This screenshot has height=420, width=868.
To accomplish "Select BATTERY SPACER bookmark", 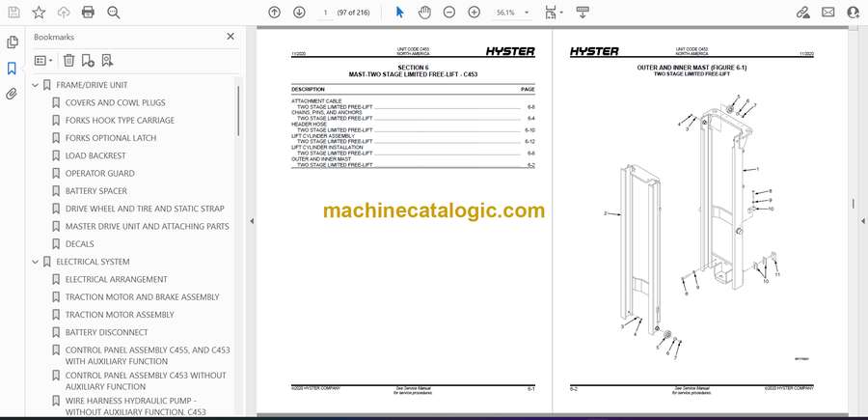I will pos(95,191).
